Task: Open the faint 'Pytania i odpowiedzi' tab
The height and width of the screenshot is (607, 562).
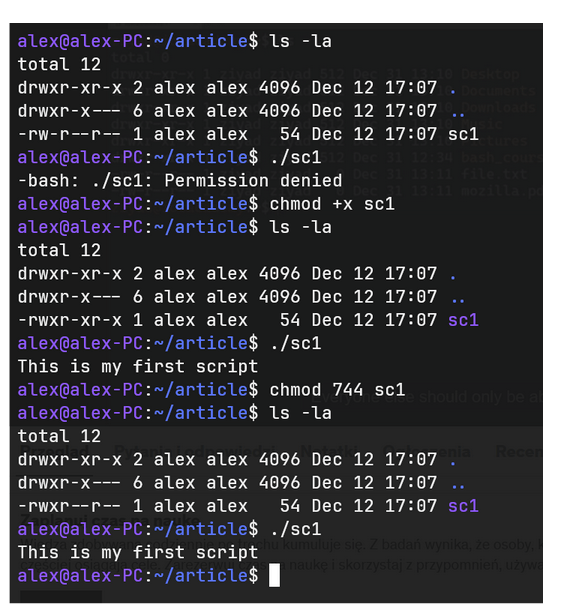Action: 195,451
